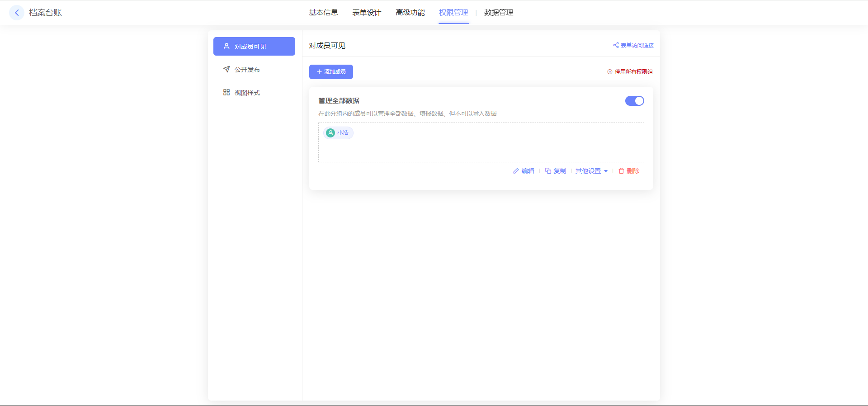Click the copy icon next to 复制
This screenshot has height=406, width=868.
[x=548, y=171]
